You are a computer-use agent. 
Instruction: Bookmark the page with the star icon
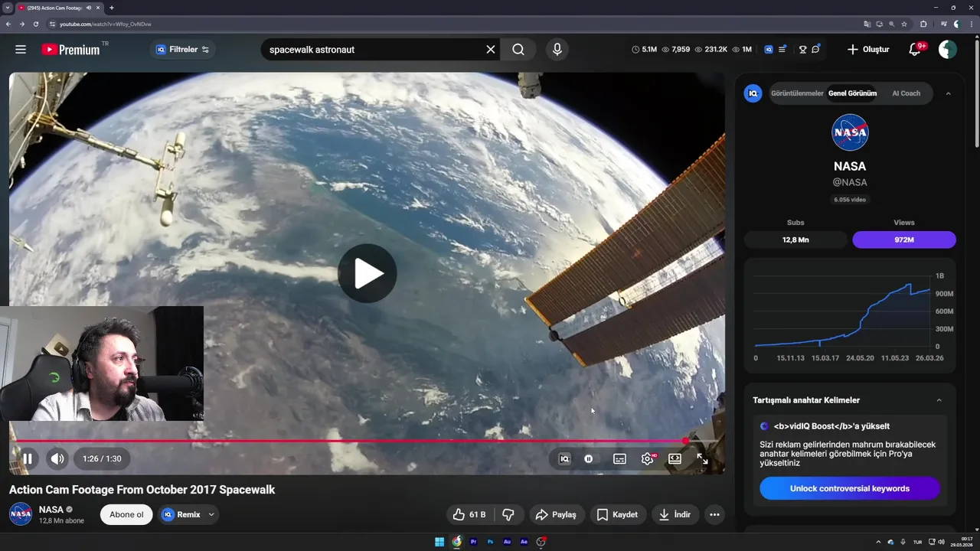tap(904, 24)
